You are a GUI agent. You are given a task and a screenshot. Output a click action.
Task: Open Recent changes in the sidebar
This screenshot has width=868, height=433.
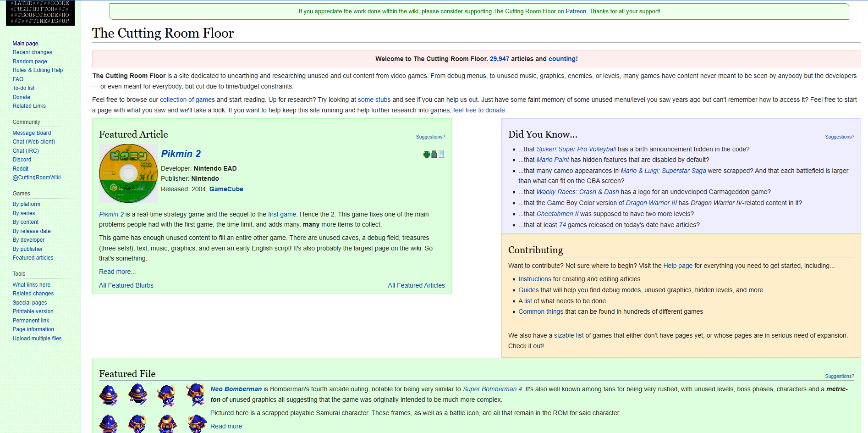(32, 52)
